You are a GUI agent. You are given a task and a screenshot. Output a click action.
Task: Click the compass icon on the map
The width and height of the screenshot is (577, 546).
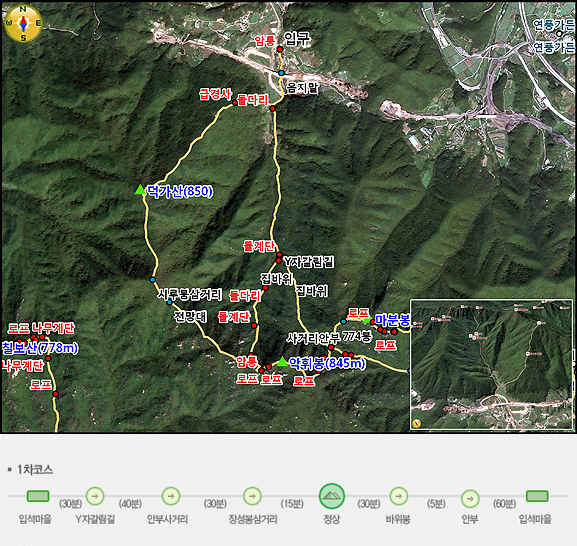pyautogui.click(x=23, y=24)
